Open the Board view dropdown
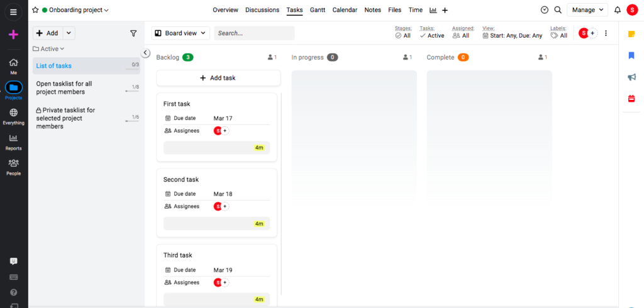Viewport: 644px width, 308px height. tap(180, 33)
